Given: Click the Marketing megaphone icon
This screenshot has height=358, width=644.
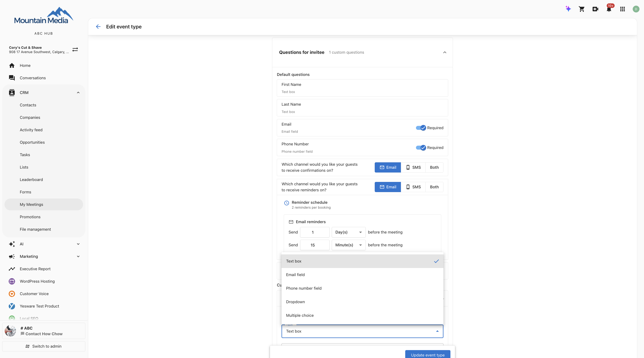Looking at the screenshot, I should point(12,256).
